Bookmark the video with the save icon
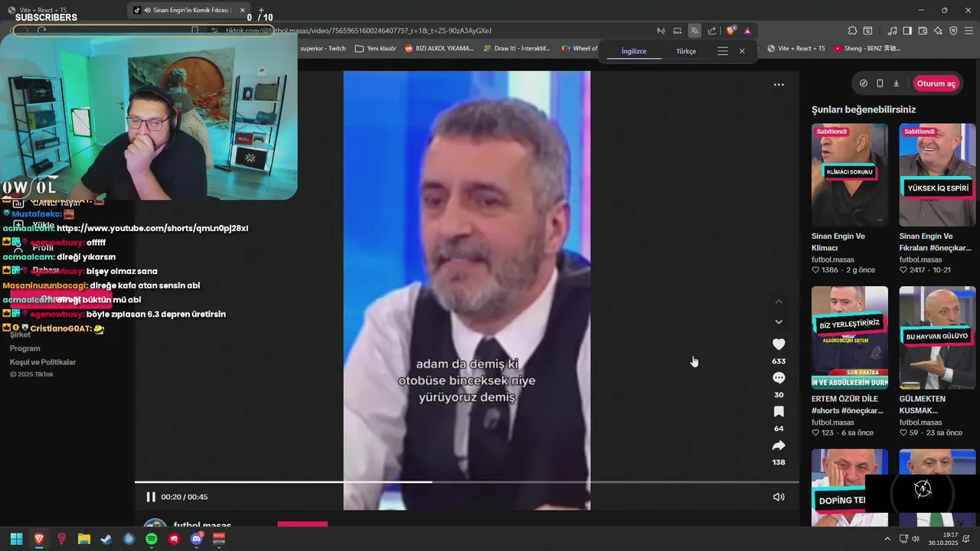 point(779,412)
